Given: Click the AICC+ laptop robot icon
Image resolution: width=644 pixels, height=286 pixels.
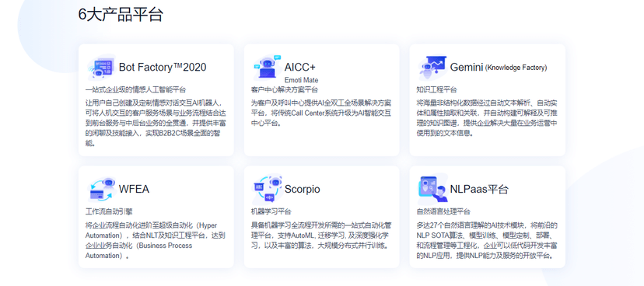Looking at the screenshot, I should (x=268, y=68).
